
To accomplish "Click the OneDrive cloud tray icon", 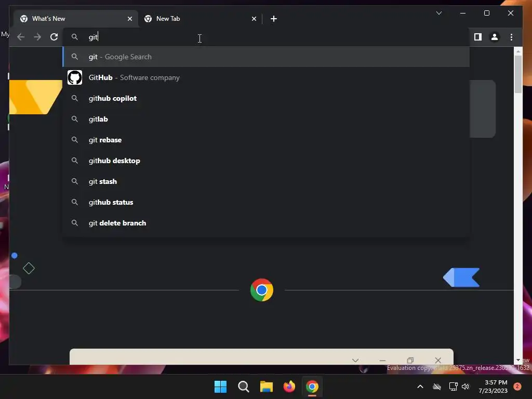I will point(437,387).
